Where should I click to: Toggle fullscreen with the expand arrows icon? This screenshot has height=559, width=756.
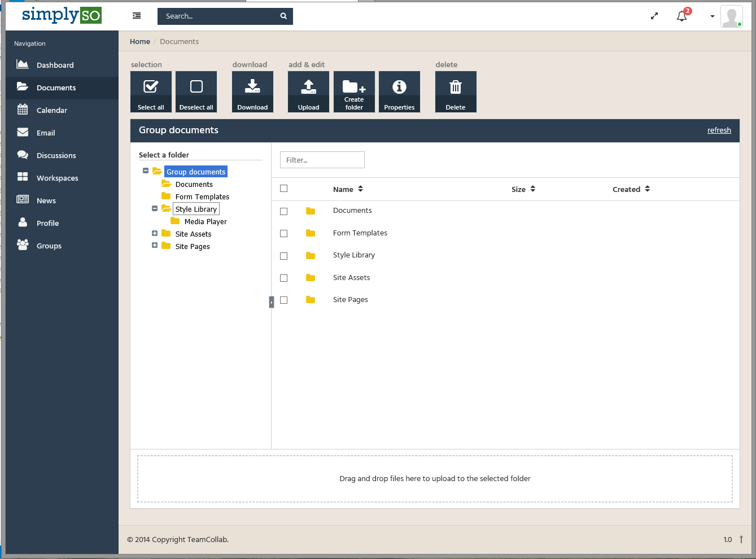(x=654, y=16)
